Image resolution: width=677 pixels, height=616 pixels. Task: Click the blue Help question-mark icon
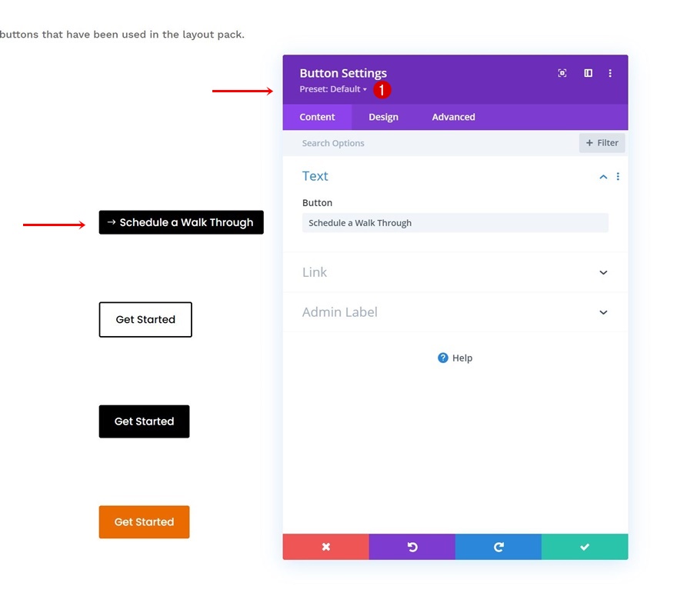[x=442, y=358]
